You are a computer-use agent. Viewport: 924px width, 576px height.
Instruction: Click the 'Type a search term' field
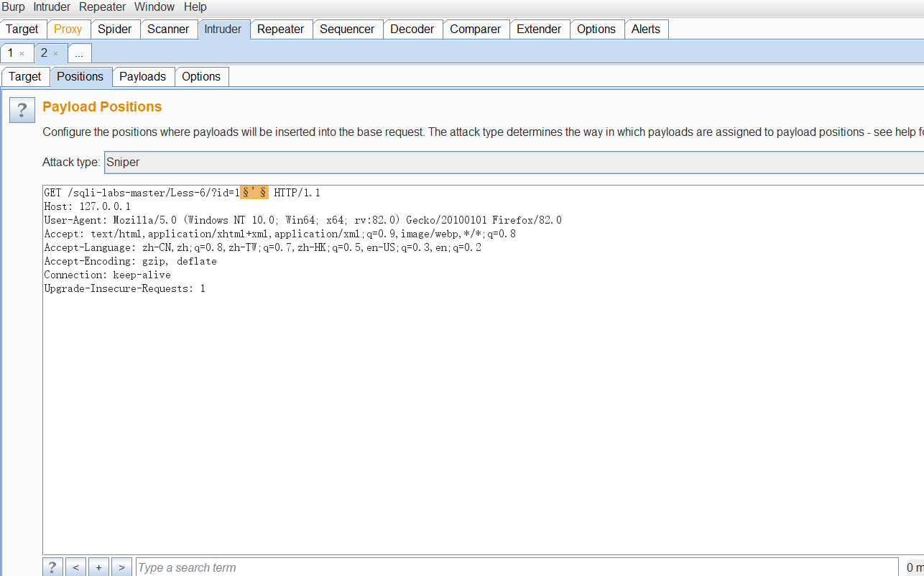point(517,567)
